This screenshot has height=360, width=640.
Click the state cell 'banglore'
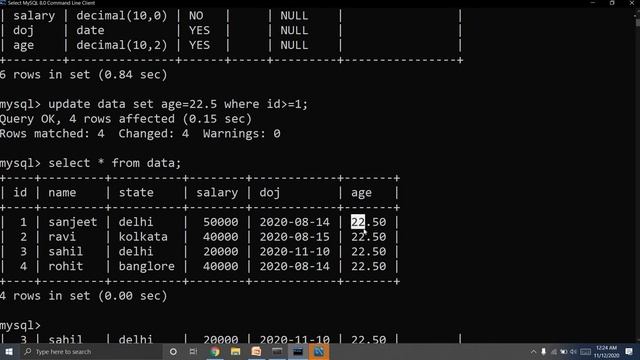[147, 266]
